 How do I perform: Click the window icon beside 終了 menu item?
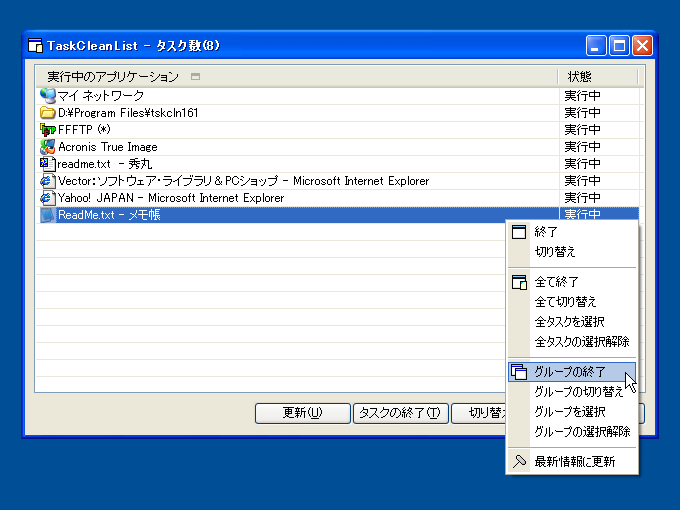click(x=519, y=232)
